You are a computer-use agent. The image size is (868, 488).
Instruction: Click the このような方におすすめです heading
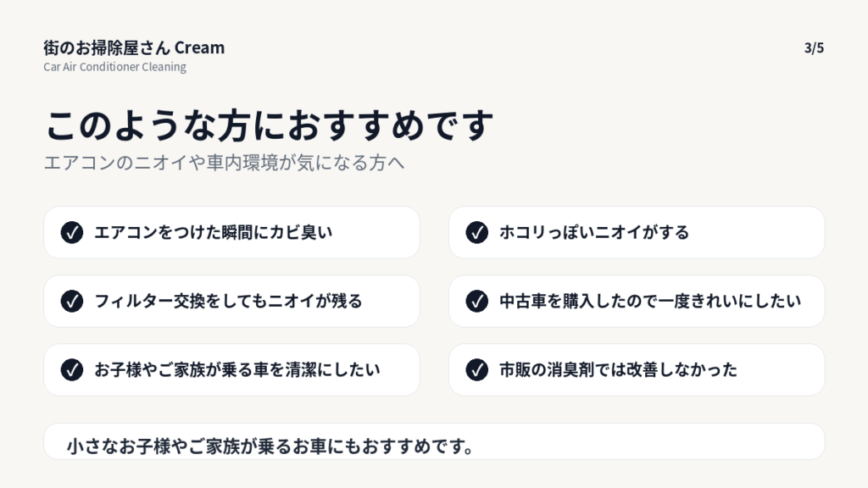click(x=269, y=125)
